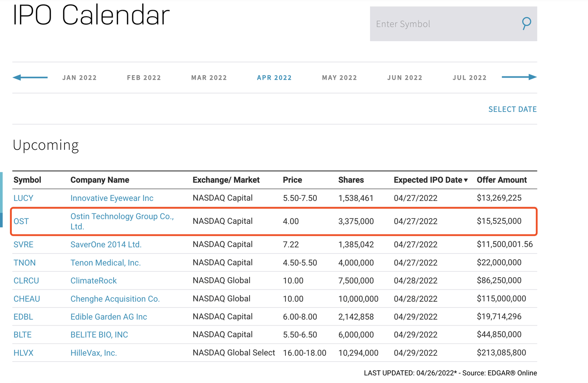The width and height of the screenshot is (588, 383).
Task: Click the search magnifier icon
Action: 526,23
